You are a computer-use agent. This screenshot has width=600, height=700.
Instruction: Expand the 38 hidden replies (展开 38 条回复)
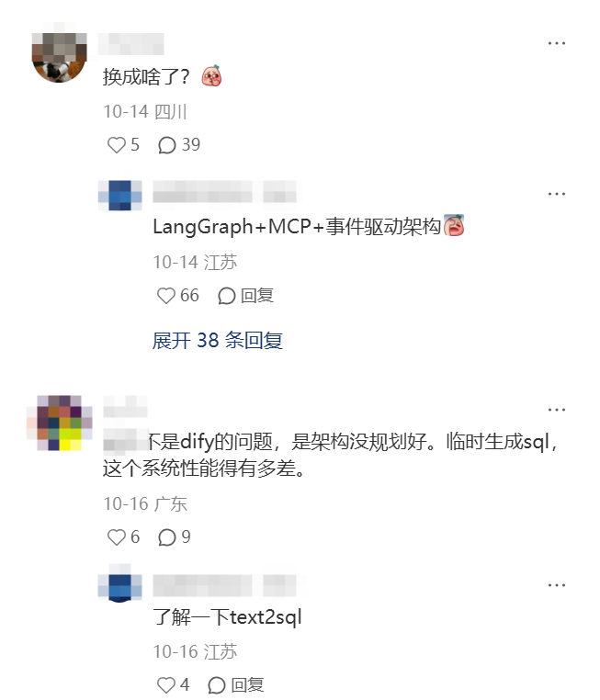point(218,341)
